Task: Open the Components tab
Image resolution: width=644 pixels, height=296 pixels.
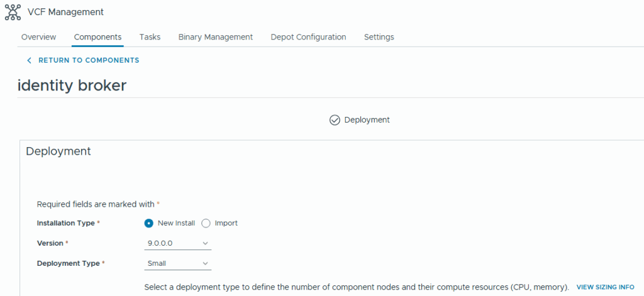Action: 97,37
